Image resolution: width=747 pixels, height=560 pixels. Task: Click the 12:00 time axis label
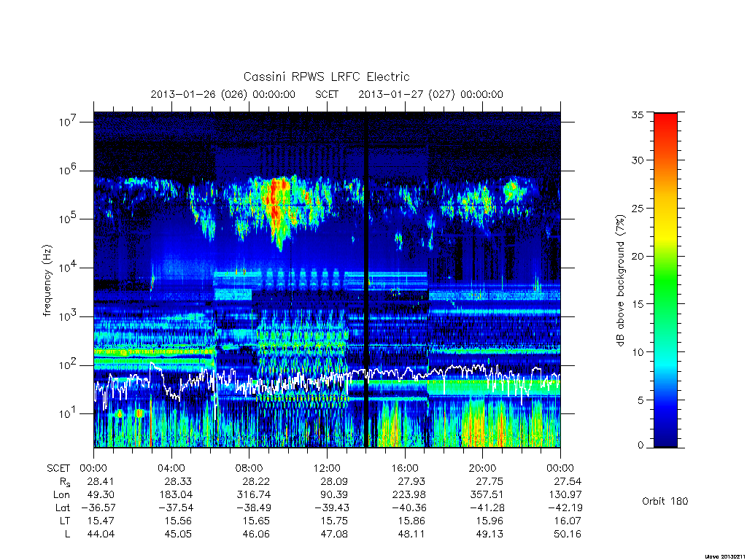(x=327, y=468)
